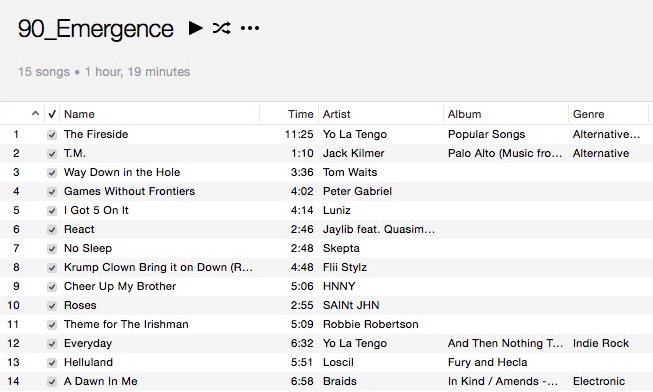Click artist Jaylib feat. Quasim…

pyautogui.click(x=379, y=229)
